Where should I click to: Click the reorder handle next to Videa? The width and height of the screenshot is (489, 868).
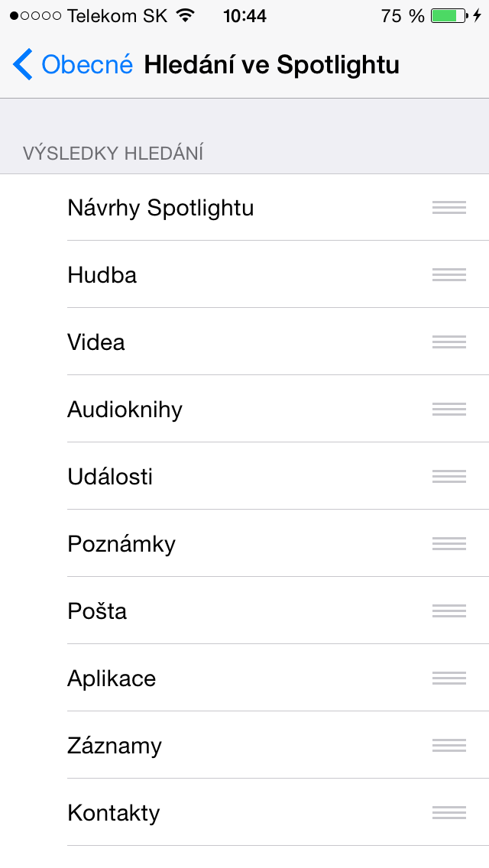pos(449,342)
